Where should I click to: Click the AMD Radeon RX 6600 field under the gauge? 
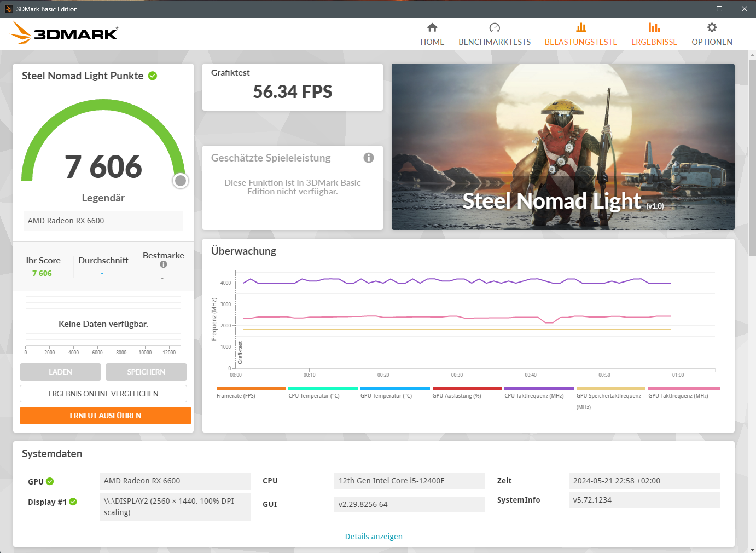click(x=103, y=221)
